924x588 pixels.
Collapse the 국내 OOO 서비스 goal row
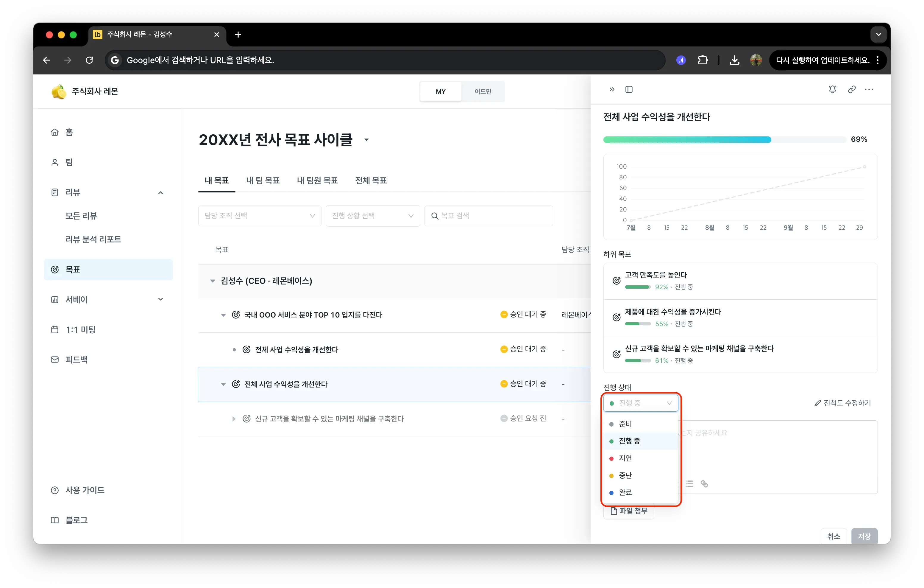tap(223, 315)
